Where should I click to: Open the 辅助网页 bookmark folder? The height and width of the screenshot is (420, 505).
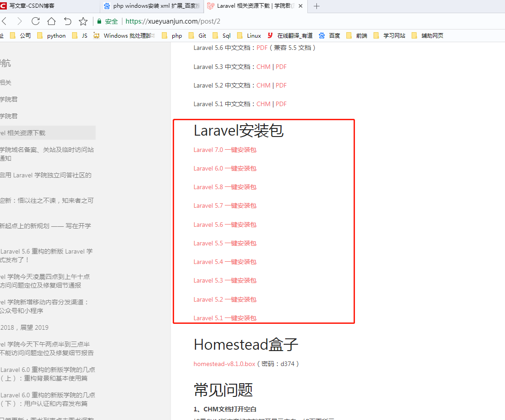click(x=427, y=35)
